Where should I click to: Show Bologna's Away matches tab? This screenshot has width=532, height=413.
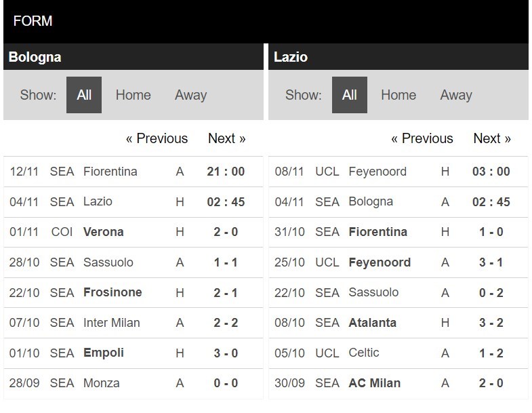pos(190,95)
